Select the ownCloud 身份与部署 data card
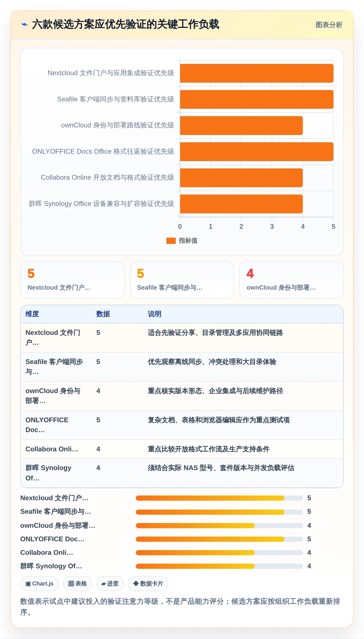Image resolution: width=364 pixels, height=639 pixels. (291, 280)
